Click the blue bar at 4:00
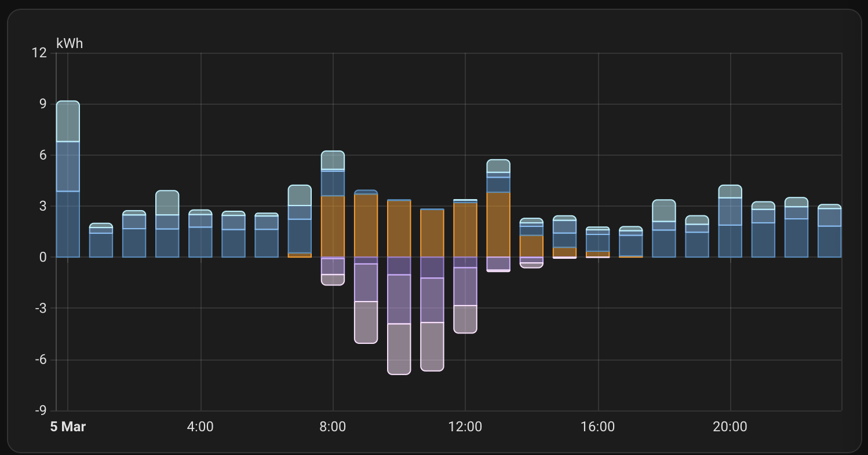The height and width of the screenshot is (455, 868). click(x=200, y=241)
